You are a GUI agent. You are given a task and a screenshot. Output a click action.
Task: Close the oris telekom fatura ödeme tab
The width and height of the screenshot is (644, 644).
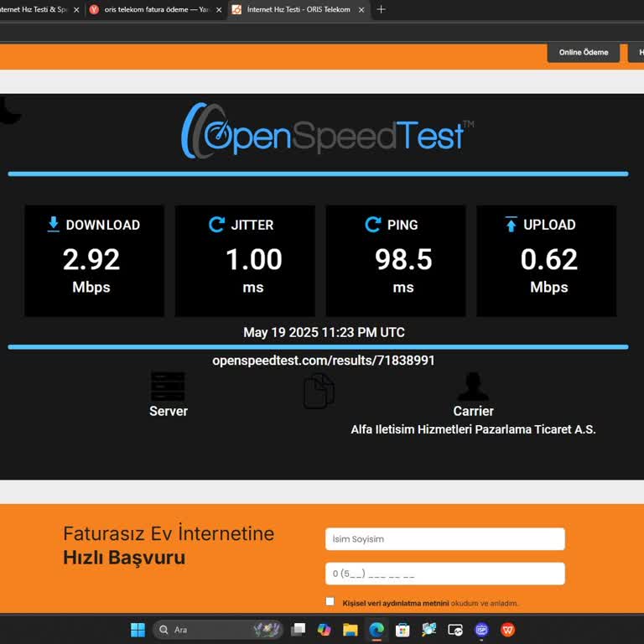pos(219,10)
